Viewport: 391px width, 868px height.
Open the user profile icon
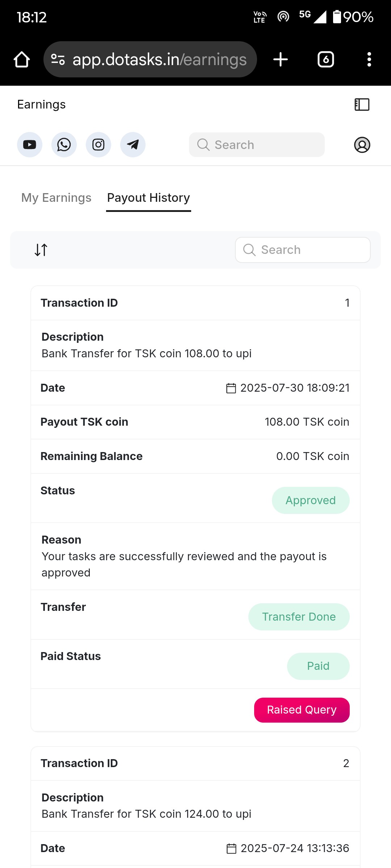[x=362, y=145]
